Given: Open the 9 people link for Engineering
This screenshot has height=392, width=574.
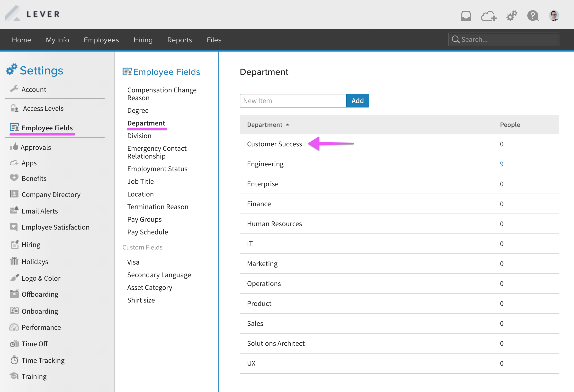Looking at the screenshot, I should coord(502,164).
